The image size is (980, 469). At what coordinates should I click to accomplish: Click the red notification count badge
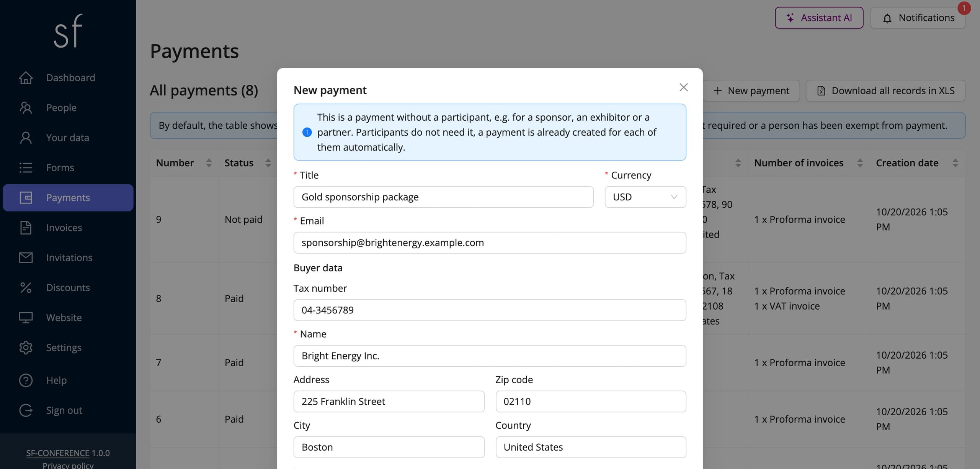(x=964, y=8)
